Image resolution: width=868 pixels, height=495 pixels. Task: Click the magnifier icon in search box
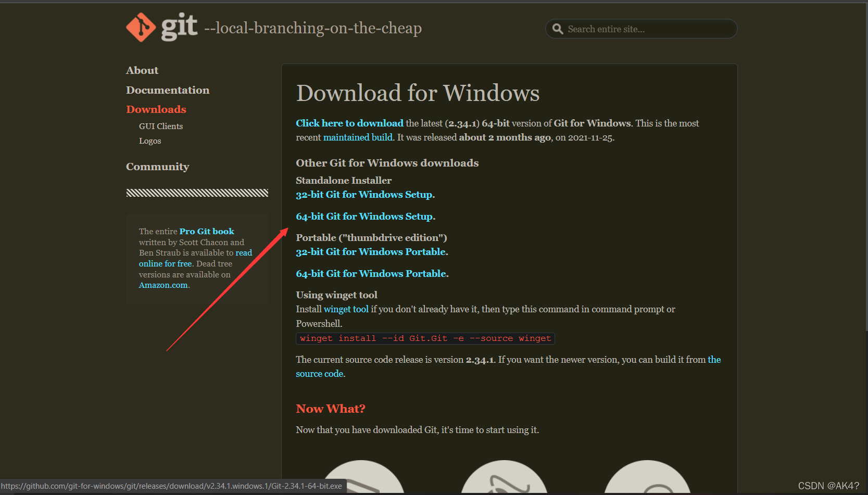[x=558, y=29]
